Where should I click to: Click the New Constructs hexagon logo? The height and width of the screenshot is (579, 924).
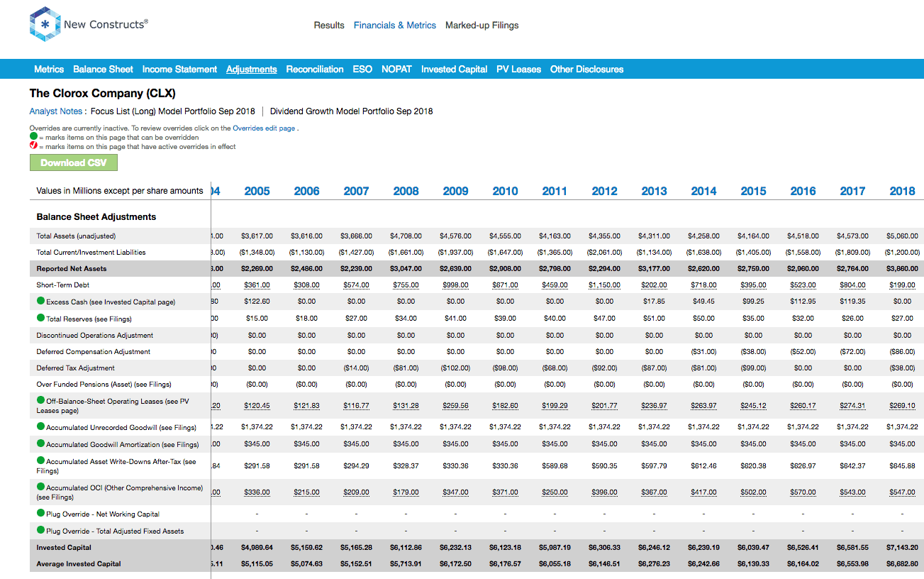coord(45,25)
